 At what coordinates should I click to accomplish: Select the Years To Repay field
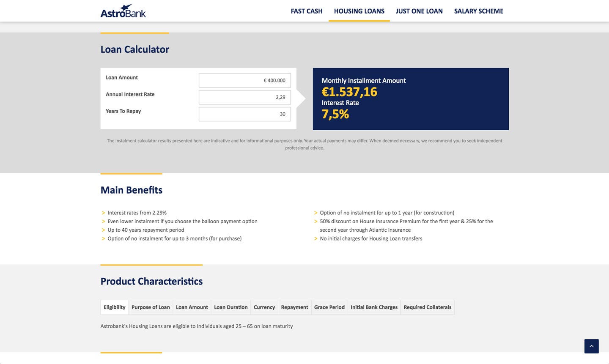[244, 114]
